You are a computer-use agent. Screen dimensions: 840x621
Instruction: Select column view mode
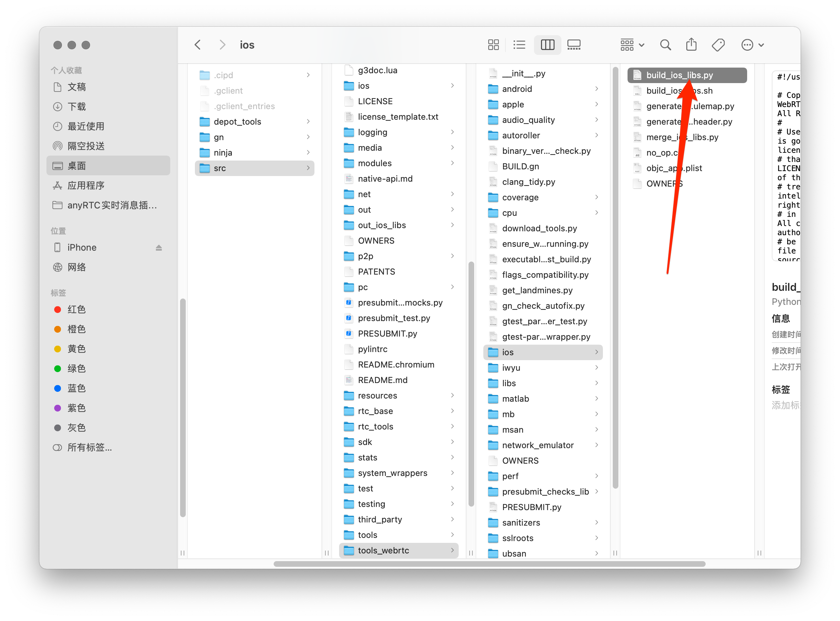tap(547, 45)
